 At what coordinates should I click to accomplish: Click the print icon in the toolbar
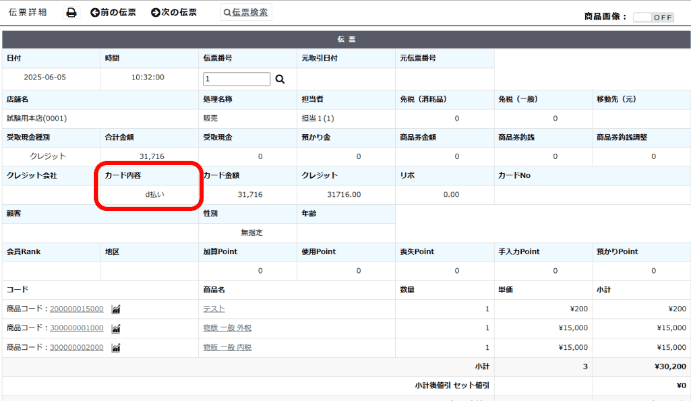point(71,13)
